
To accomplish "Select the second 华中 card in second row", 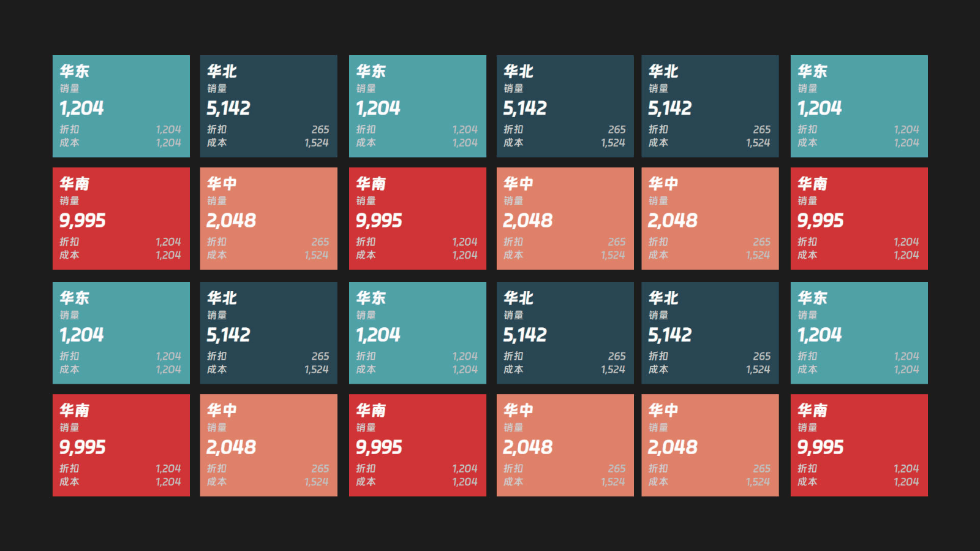I will (x=565, y=219).
